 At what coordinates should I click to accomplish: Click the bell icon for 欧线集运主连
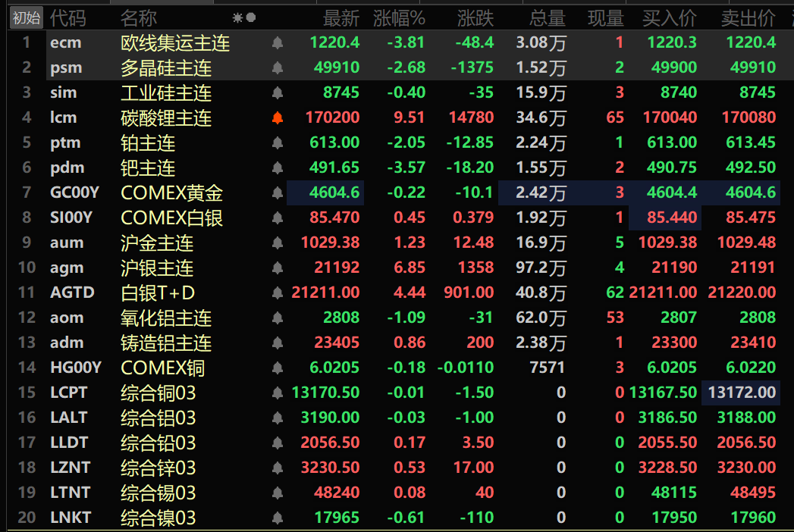point(278,43)
